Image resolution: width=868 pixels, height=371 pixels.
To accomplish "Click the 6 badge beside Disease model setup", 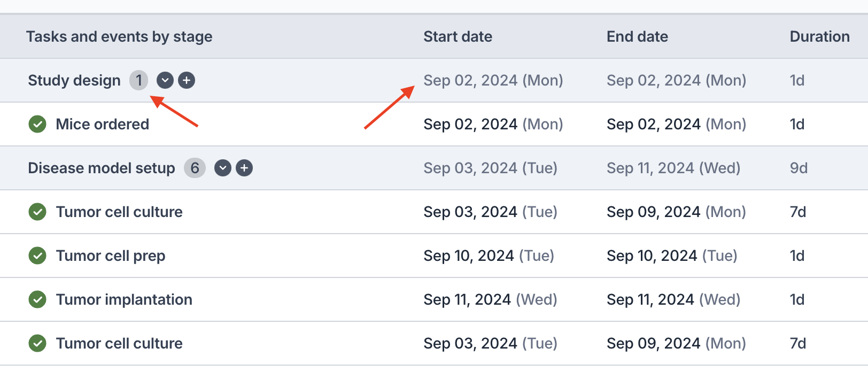I will (x=195, y=168).
